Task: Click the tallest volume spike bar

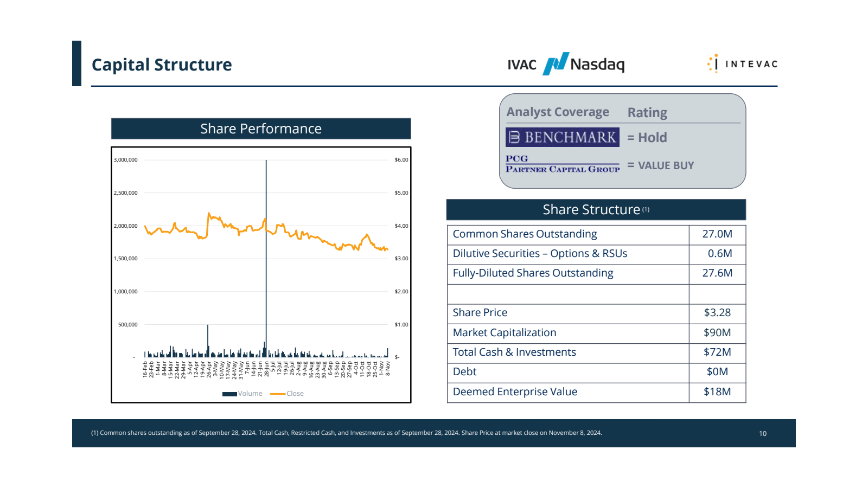Action: coord(266,259)
